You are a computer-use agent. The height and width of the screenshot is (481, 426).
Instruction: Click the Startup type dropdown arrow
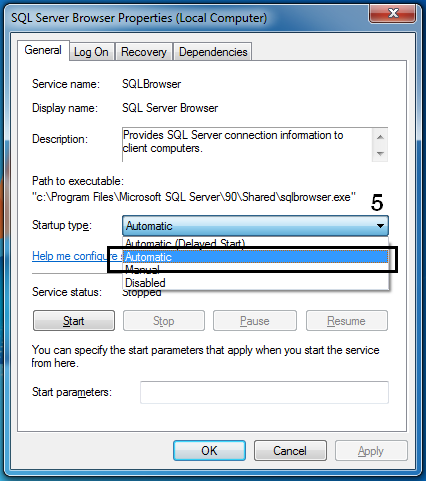click(380, 226)
